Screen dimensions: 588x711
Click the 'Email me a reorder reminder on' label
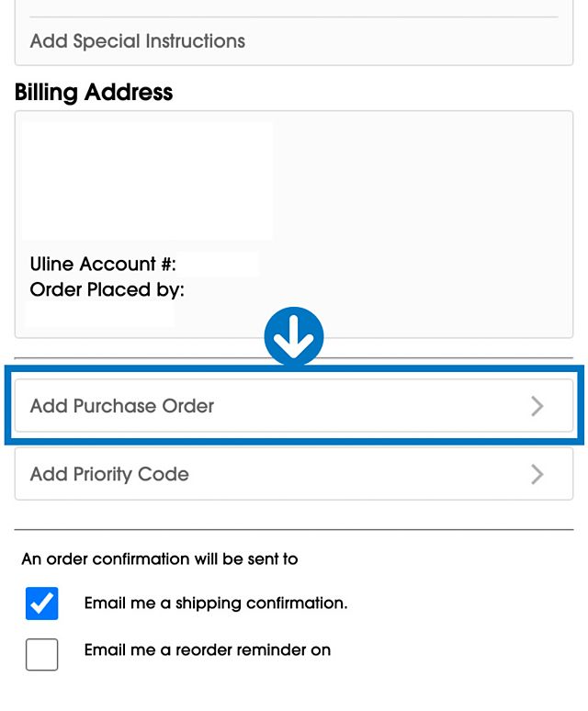(207, 650)
